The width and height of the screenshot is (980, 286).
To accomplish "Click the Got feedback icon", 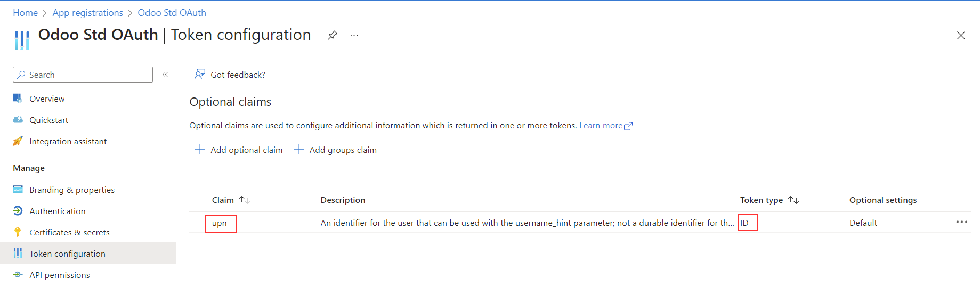I will (200, 75).
